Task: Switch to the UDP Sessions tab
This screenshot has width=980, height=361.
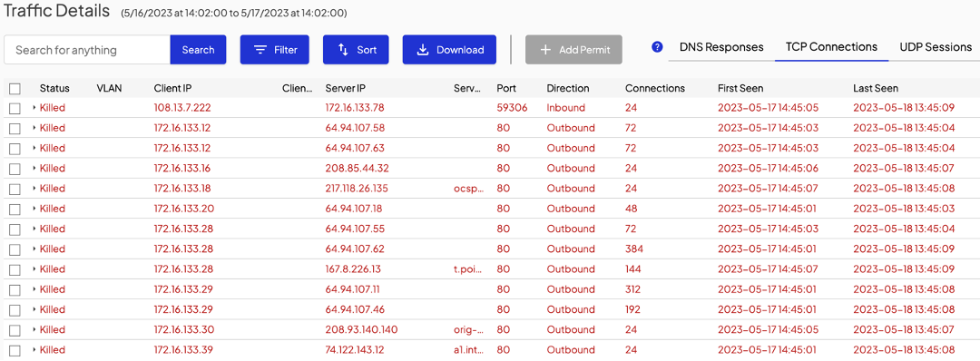Action: coord(936,47)
